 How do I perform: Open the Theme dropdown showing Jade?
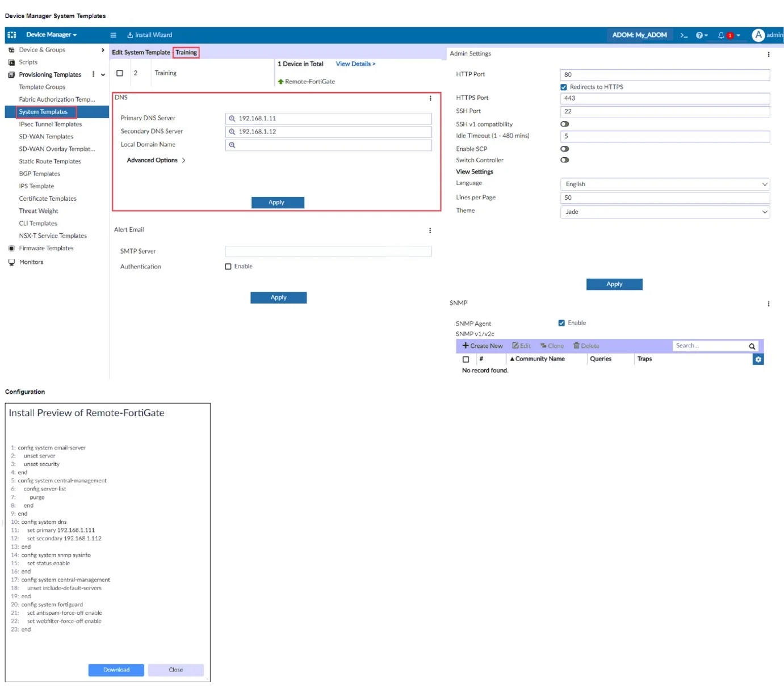coord(665,212)
